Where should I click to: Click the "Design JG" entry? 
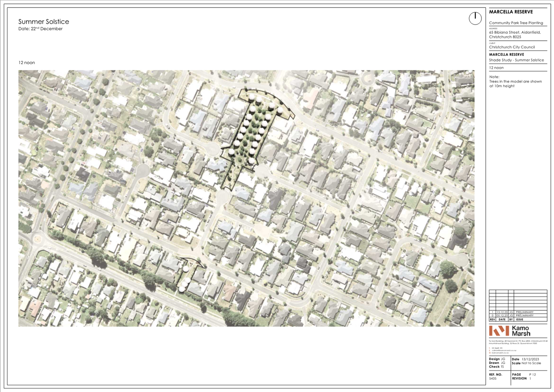(x=497, y=359)
